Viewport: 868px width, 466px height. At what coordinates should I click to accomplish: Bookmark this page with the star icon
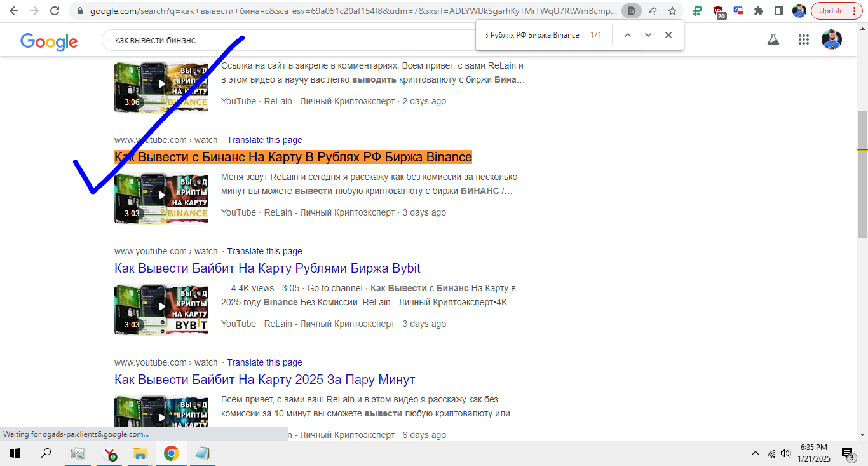pyautogui.click(x=672, y=11)
